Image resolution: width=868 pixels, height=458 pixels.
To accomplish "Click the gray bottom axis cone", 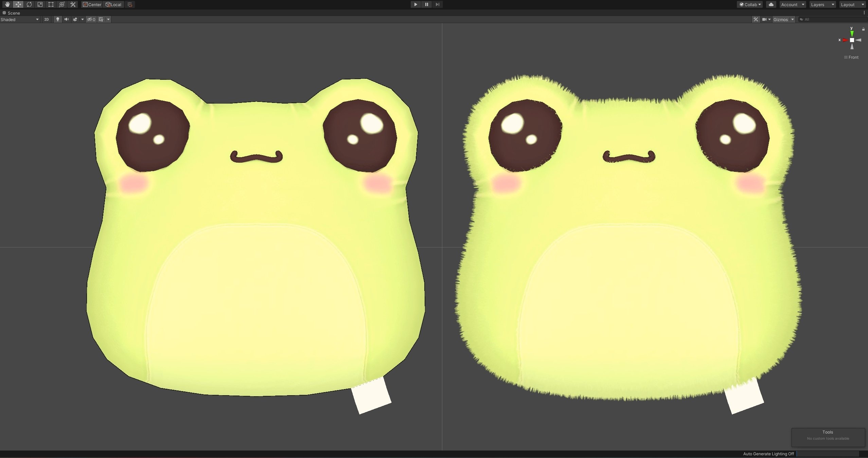I will pyautogui.click(x=852, y=47).
